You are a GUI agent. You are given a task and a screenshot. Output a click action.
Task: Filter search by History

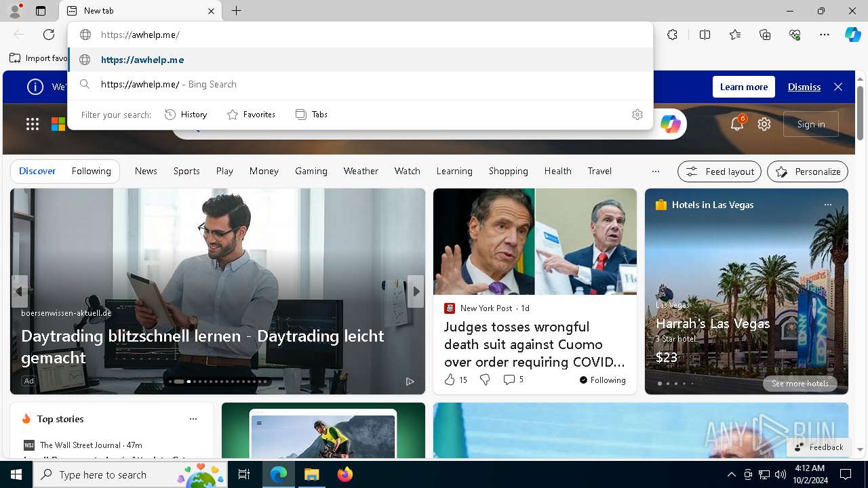click(x=186, y=115)
